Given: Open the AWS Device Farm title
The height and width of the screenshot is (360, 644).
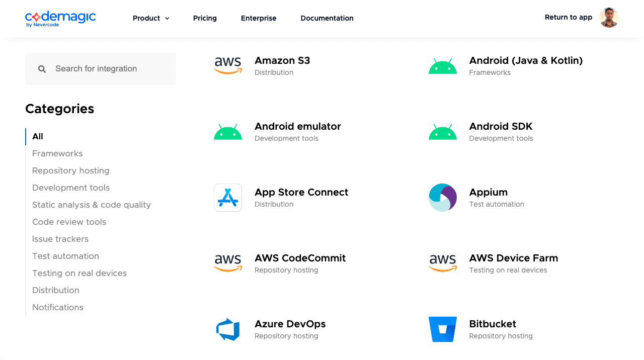Looking at the screenshot, I should [x=514, y=258].
